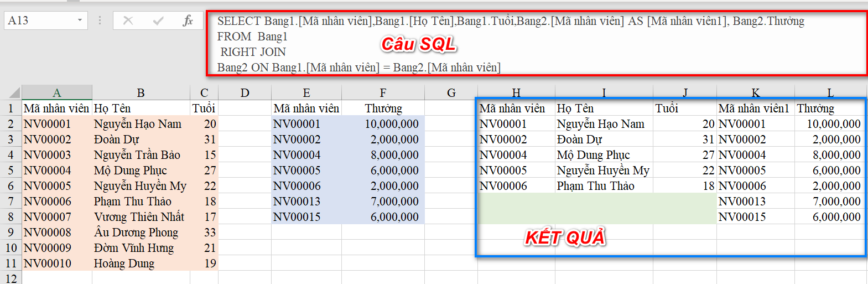The width and height of the screenshot is (868, 284).
Task: Click inside the formula bar SQL text
Action: point(537,44)
